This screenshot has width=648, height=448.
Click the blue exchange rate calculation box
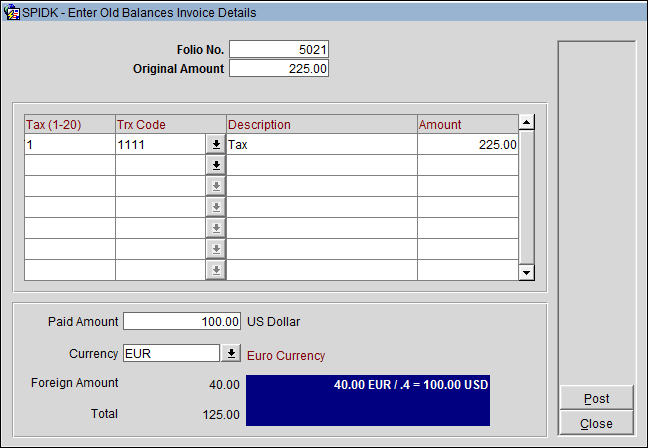click(367, 400)
